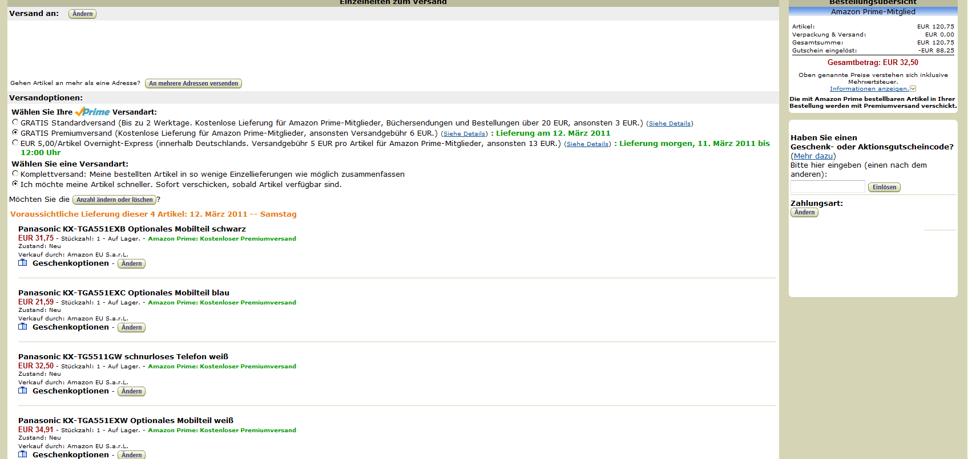Click gift icon for KX-TGA551EXB schwarz
The image size is (980, 459).
23,263
